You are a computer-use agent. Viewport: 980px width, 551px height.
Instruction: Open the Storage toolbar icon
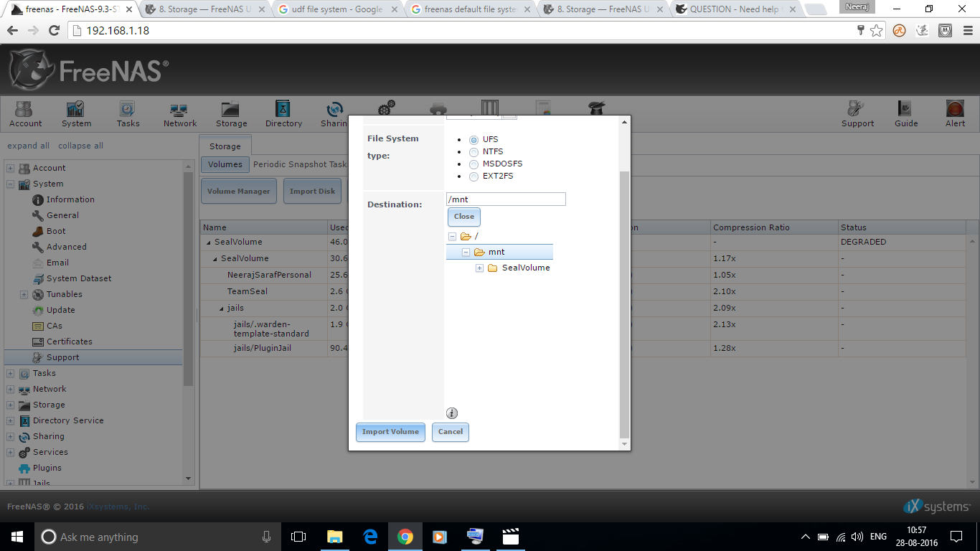[231, 113]
